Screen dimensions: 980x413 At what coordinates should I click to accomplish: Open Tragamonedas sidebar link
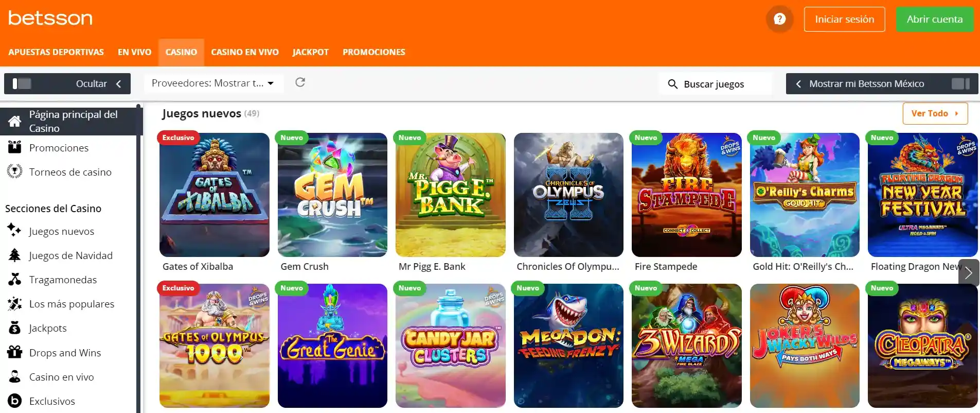pyautogui.click(x=63, y=280)
